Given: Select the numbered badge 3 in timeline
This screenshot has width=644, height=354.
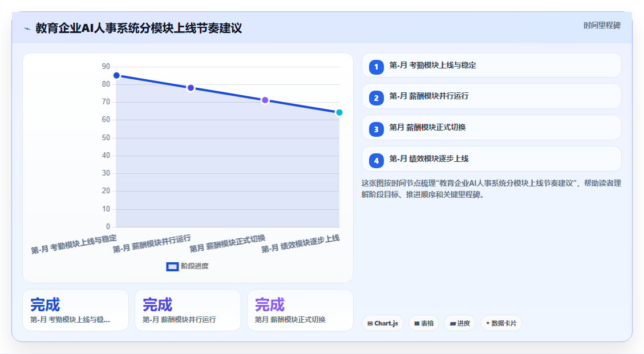Looking at the screenshot, I should (376, 129).
